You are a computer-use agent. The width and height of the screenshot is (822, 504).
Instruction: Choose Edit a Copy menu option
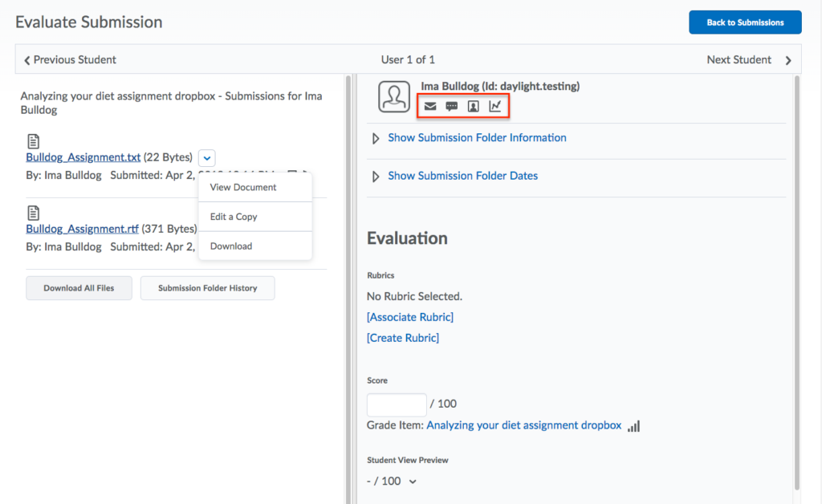(x=234, y=217)
